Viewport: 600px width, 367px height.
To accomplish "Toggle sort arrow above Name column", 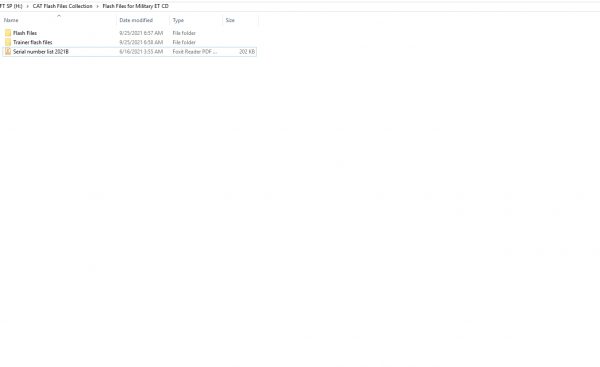I will coord(59,16).
